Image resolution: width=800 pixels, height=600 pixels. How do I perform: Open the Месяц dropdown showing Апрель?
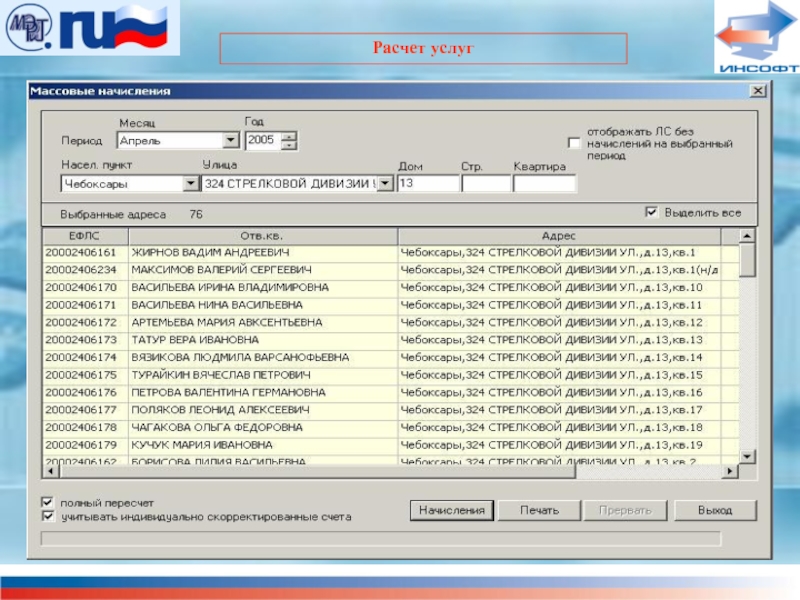point(230,141)
